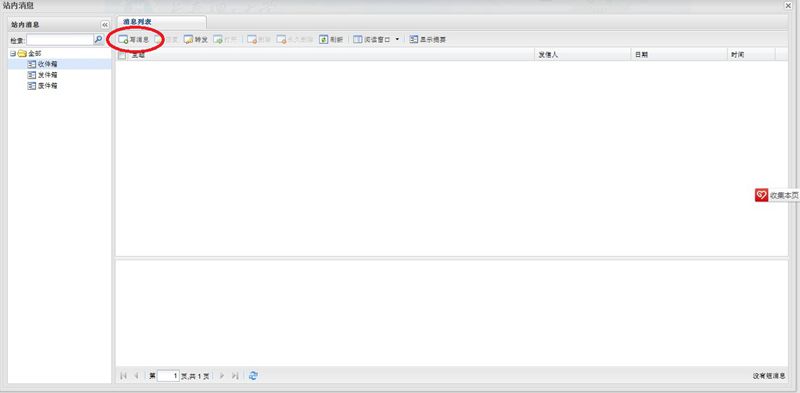Select 收件箱 inbox in the tree

tap(47, 64)
